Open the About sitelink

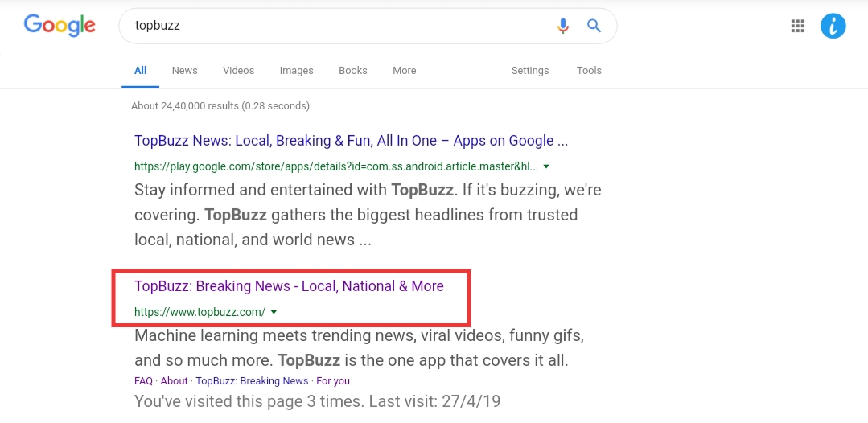point(174,381)
